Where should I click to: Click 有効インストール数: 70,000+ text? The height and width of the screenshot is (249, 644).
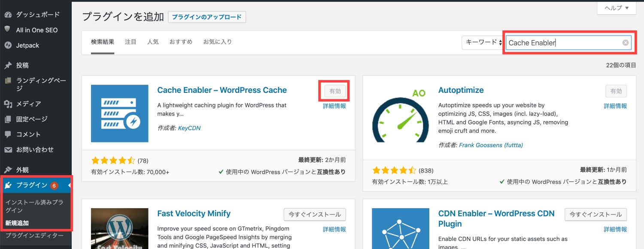click(x=130, y=172)
